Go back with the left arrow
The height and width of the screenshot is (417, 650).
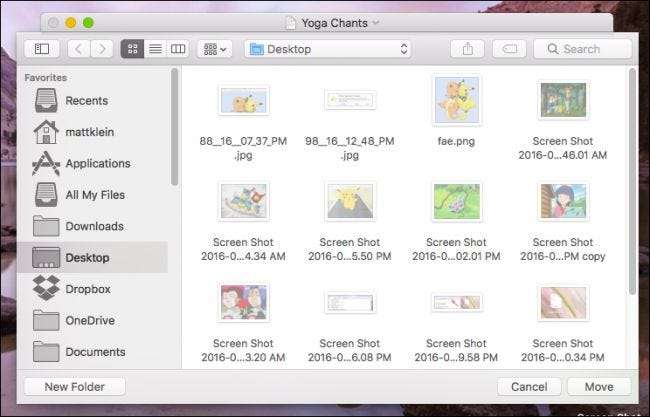78,48
